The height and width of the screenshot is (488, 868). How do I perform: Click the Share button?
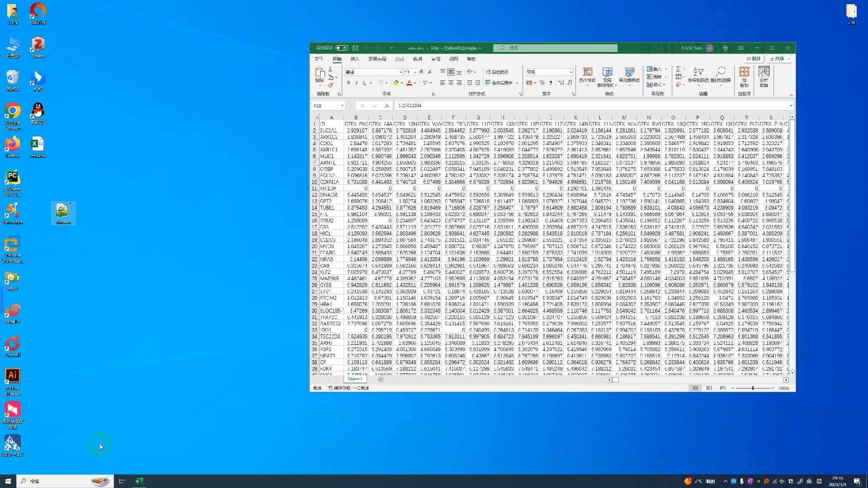[x=778, y=59]
